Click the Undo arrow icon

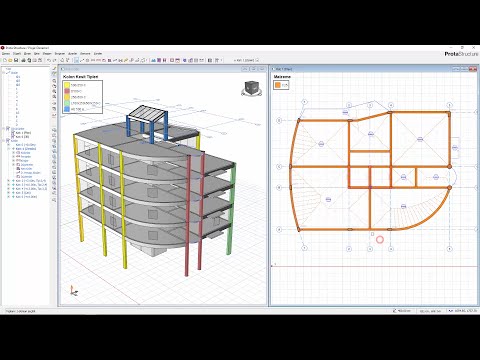pyautogui.click(x=49, y=60)
